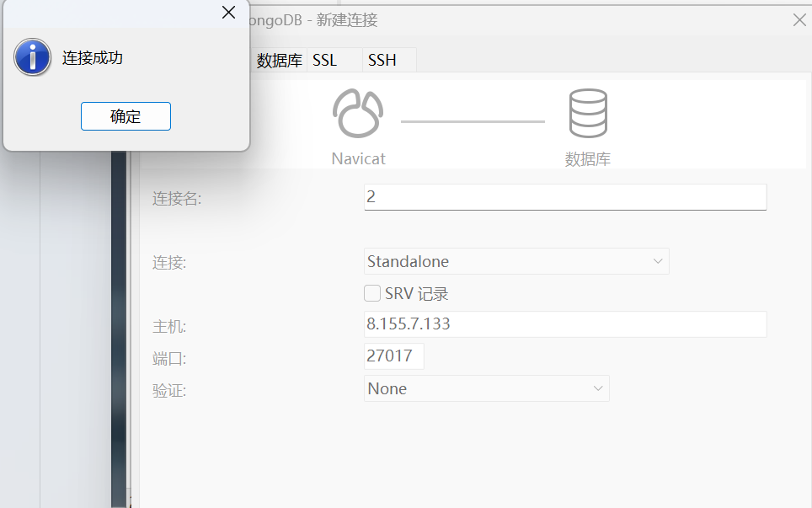
Task: Close the MongoDB 新建连接 window
Action: click(799, 20)
